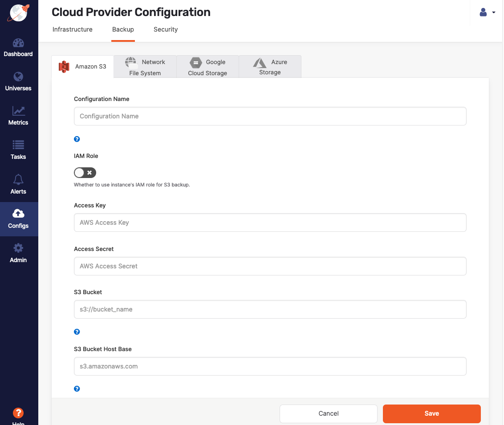This screenshot has width=504, height=425.
Task: Open the Dashboard from the sidebar
Action: click(x=18, y=48)
